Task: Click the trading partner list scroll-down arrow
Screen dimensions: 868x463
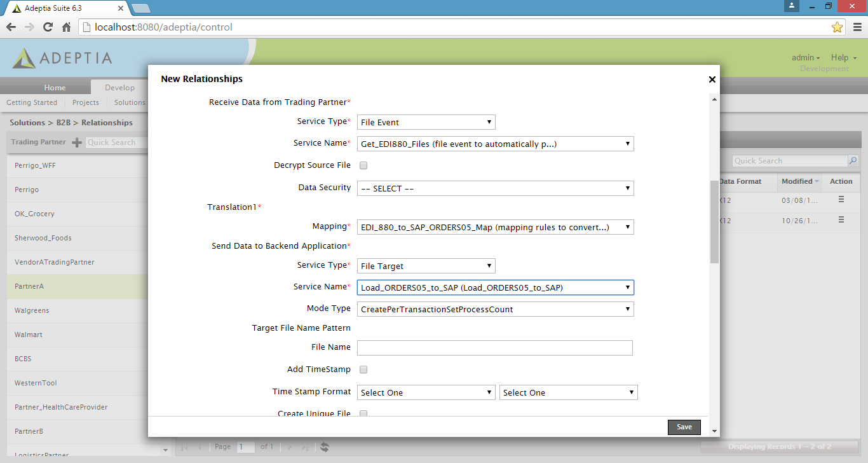Action: (x=166, y=450)
